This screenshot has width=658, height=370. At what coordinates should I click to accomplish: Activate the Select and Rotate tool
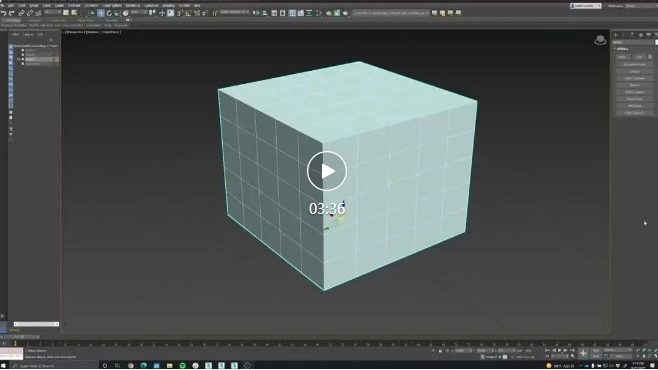point(109,13)
